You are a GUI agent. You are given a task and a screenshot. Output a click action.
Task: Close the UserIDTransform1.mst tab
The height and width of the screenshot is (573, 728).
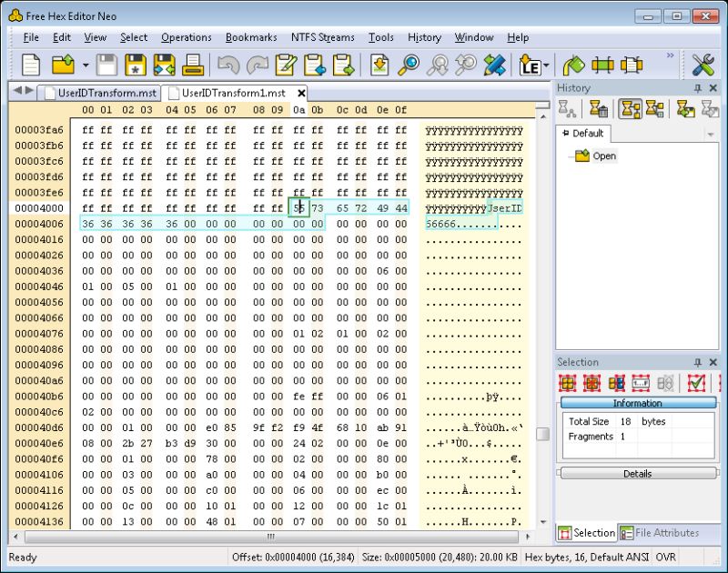tap(301, 94)
